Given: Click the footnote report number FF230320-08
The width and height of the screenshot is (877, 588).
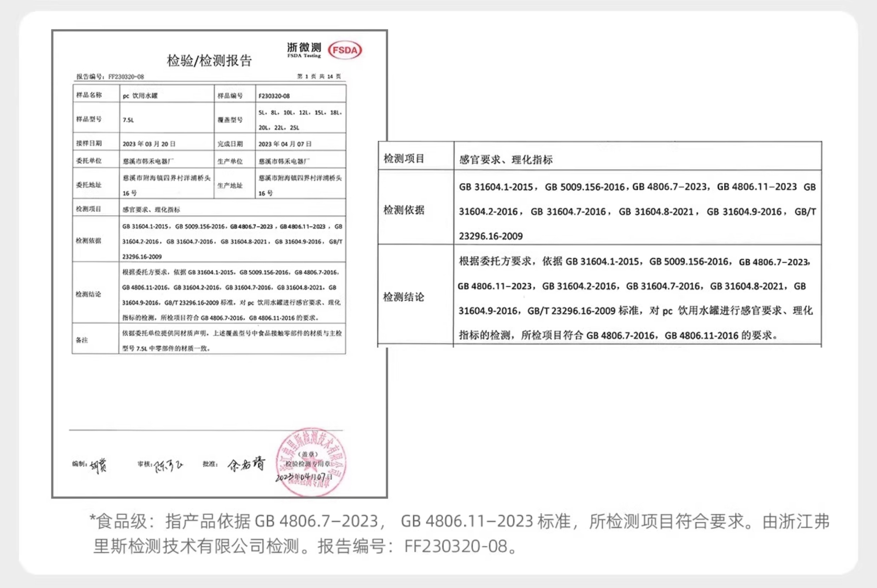Looking at the screenshot, I should point(455,546).
